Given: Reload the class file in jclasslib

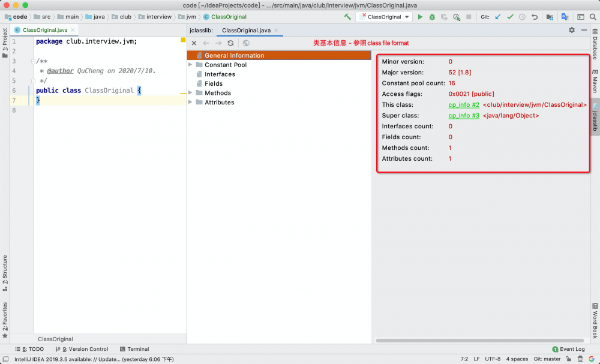Looking at the screenshot, I should tap(230, 43).
